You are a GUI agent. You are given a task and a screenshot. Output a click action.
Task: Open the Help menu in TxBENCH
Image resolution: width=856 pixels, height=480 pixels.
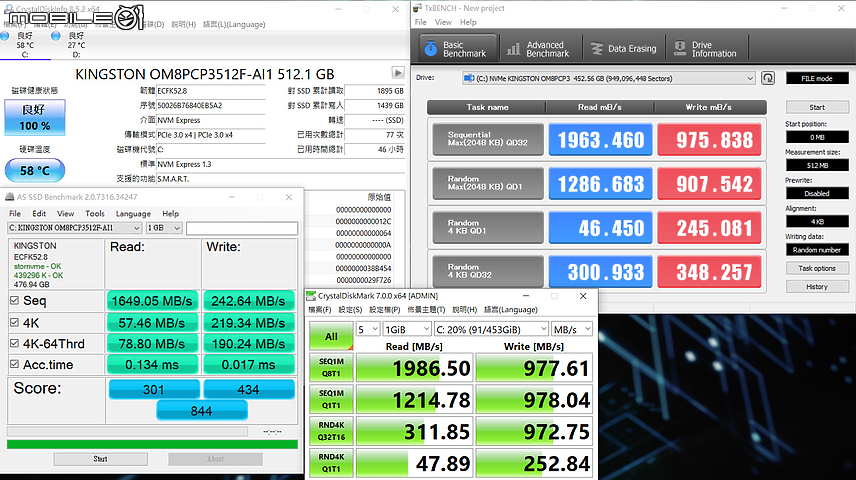[x=468, y=22]
